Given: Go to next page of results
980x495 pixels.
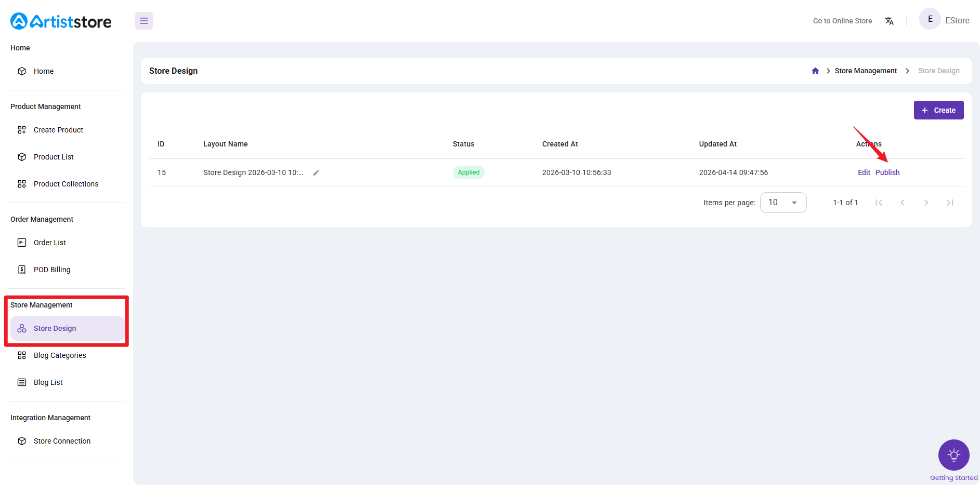Looking at the screenshot, I should click(926, 203).
